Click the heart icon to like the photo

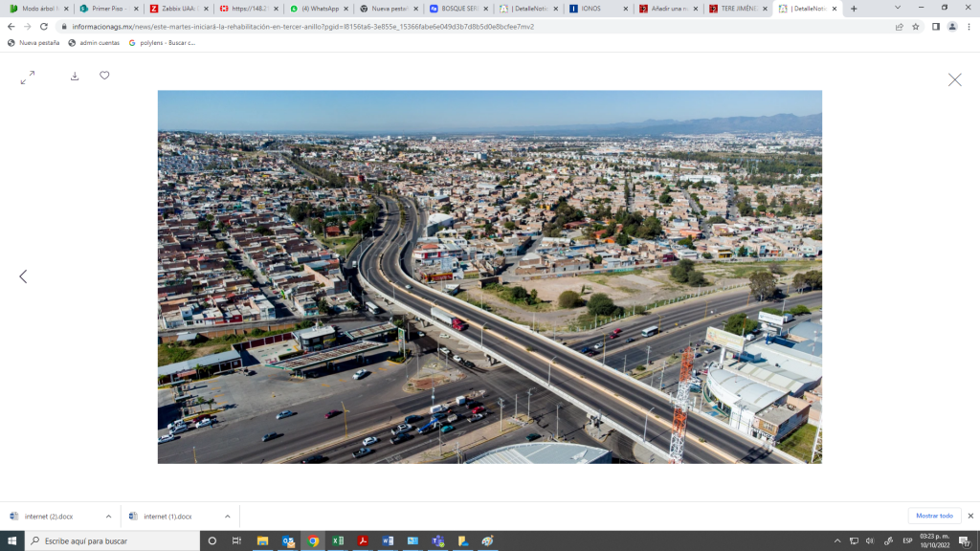point(104,76)
